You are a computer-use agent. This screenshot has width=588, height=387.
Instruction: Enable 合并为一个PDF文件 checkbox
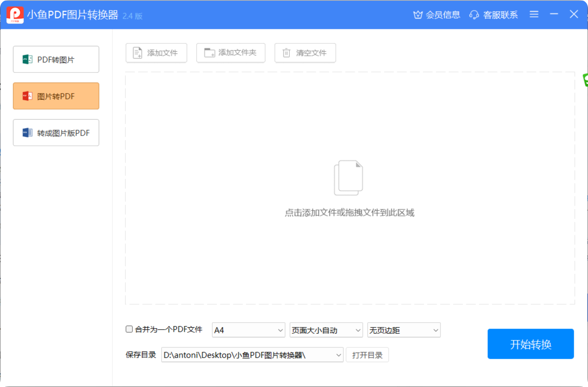coord(129,329)
